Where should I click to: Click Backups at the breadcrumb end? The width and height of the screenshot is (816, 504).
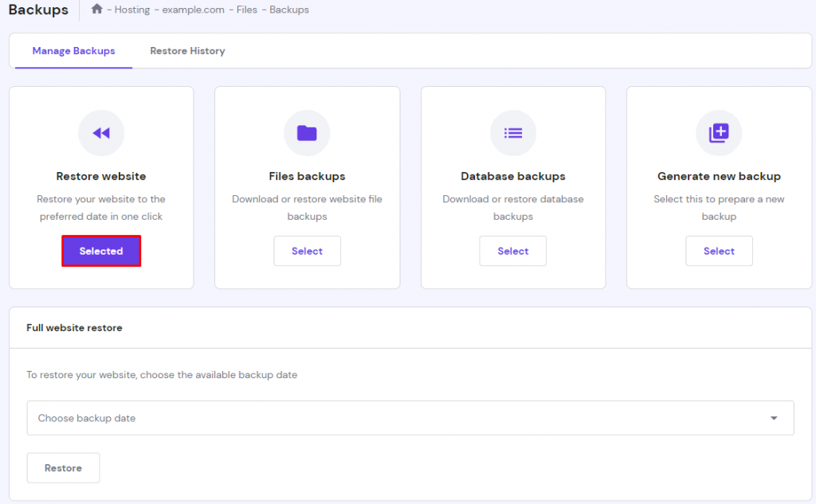[289, 10]
